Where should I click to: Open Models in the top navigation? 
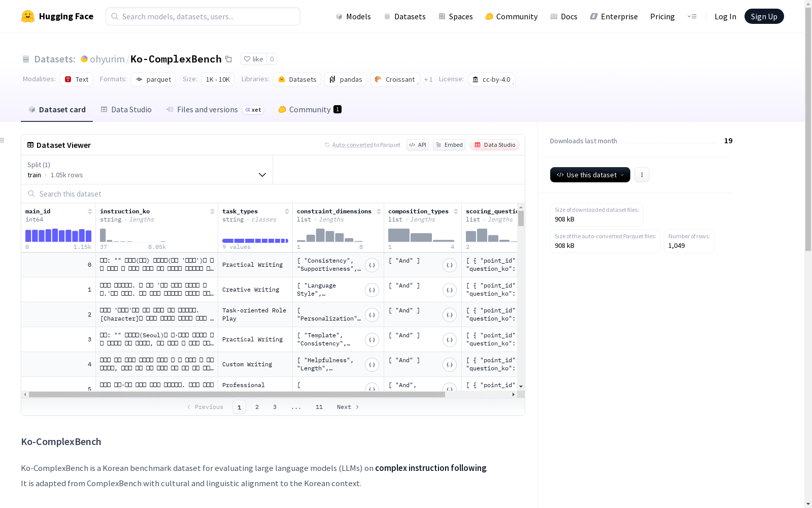[353, 16]
